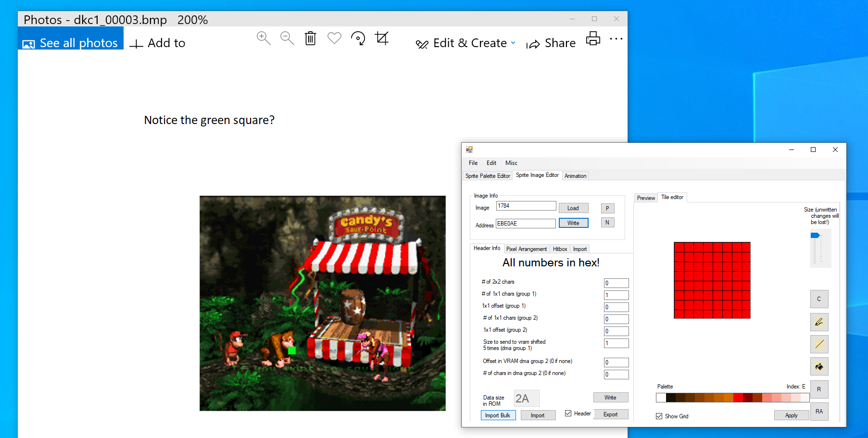Delete the photo with trash icon
This screenshot has height=438, width=868.
click(x=311, y=38)
